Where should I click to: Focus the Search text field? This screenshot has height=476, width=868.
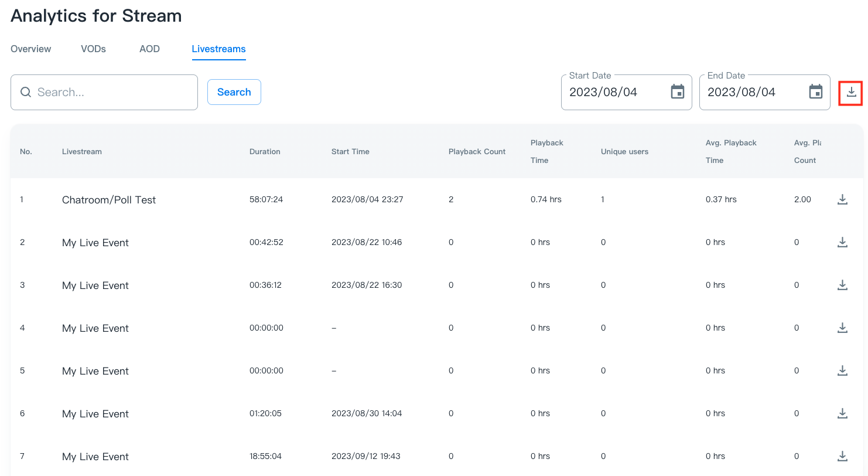coord(111,92)
